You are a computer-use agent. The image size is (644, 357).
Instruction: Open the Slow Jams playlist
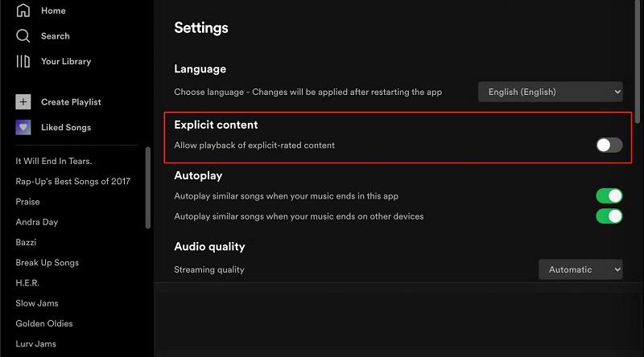tap(37, 303)
